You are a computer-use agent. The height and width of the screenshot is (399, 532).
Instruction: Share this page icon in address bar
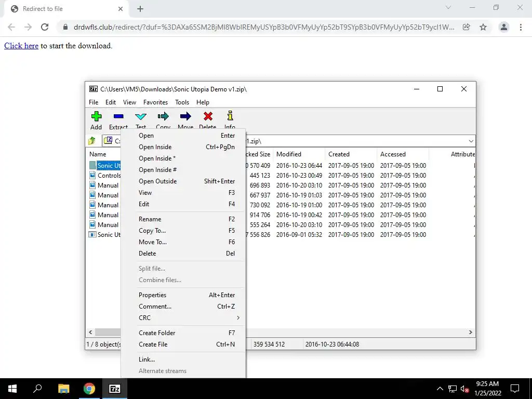[x=467, y=27]
